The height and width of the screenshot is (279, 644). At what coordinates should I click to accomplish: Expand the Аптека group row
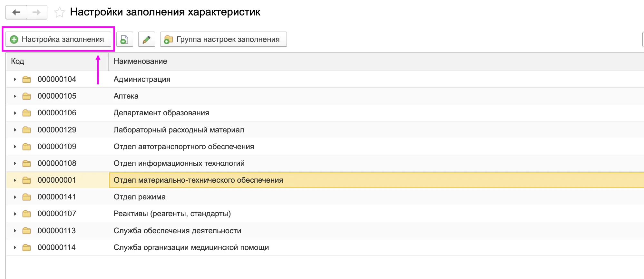pyautogui.click(x=15, y=96)
